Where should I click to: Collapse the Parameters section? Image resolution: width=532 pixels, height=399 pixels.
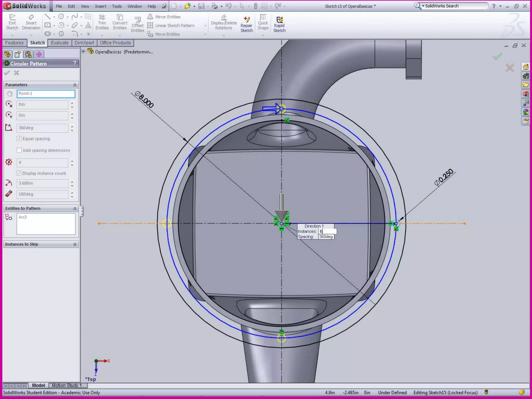(x=75, y=85)
